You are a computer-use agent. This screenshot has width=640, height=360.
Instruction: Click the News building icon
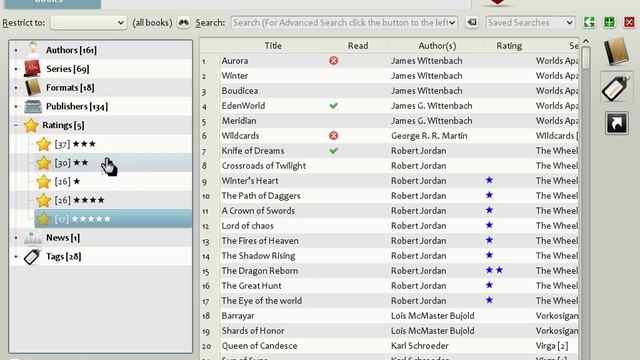point(33,238)
